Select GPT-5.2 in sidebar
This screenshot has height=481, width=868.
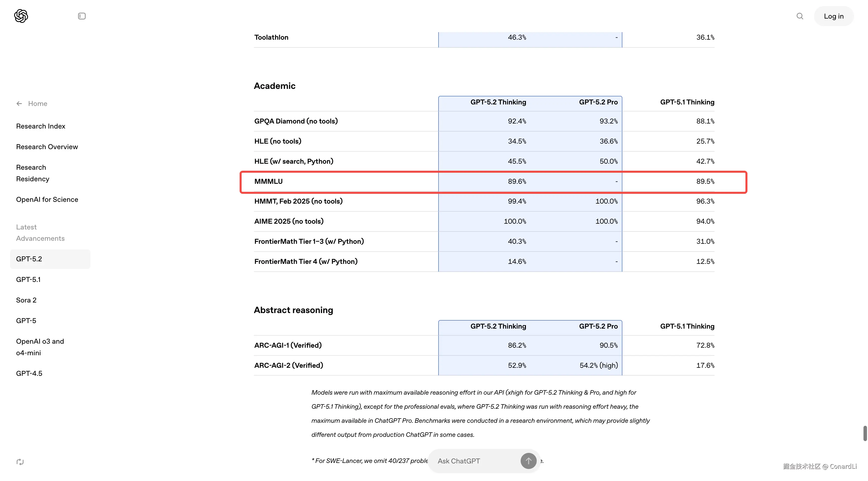coord(29,259)
